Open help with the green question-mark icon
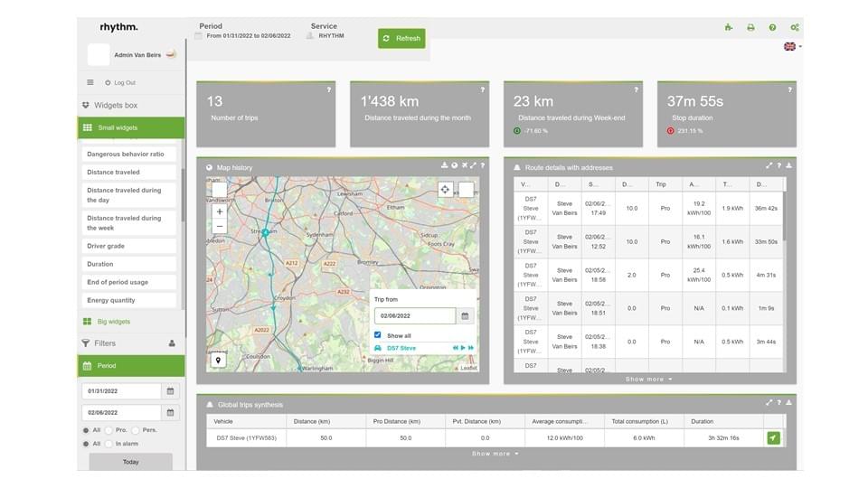Image resolution: width=868 pixels, height=488 pixels. (772, 27)
